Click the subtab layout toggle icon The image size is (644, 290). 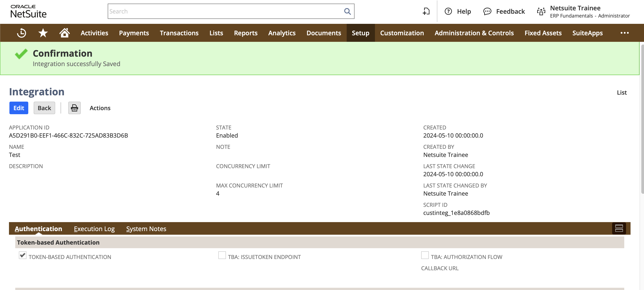(619, 228)
